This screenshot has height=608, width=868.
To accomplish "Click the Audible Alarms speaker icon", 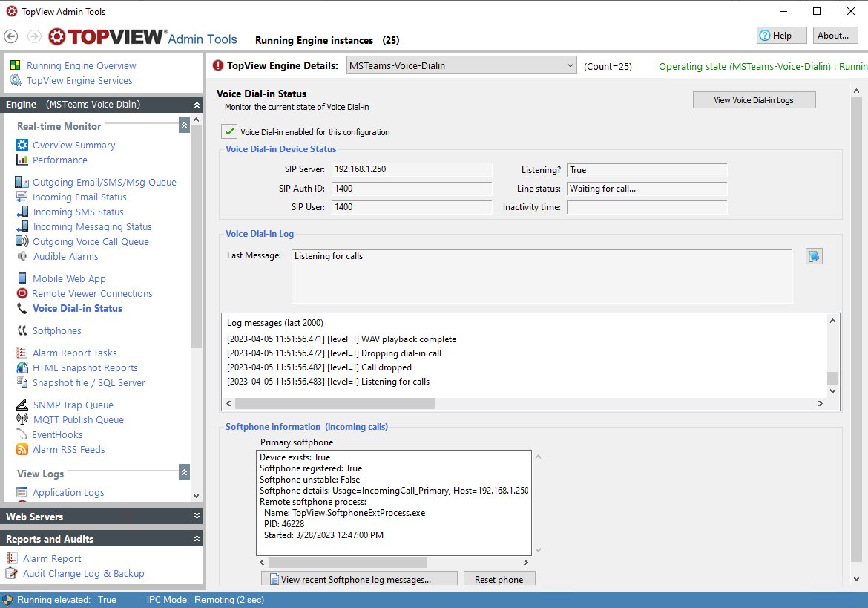I will [22, 256].
